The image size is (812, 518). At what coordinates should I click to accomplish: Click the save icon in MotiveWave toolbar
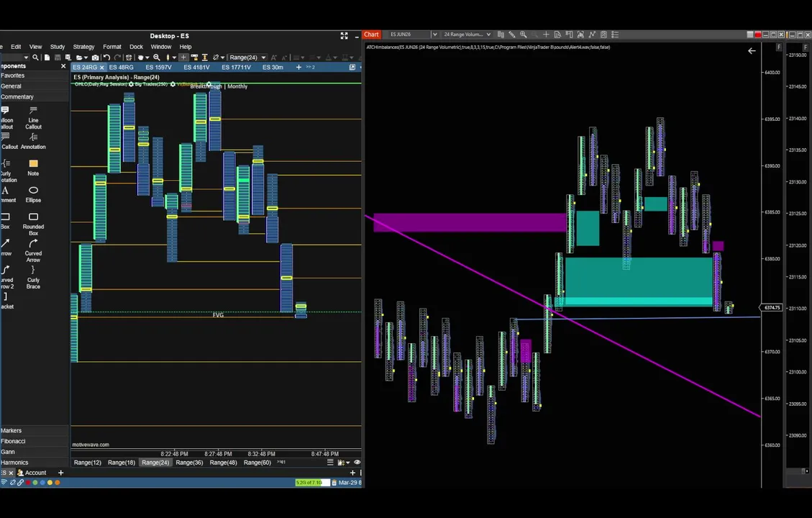click(58, 58)
